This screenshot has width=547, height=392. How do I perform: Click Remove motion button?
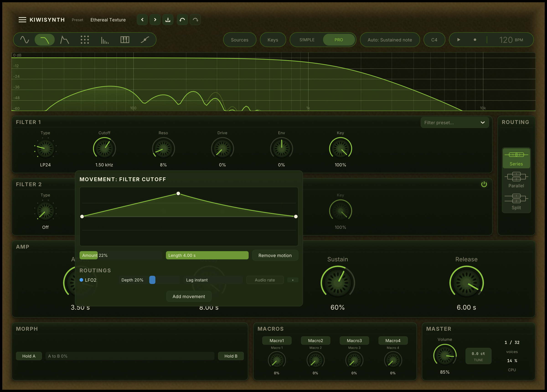[x=275, y=255]
